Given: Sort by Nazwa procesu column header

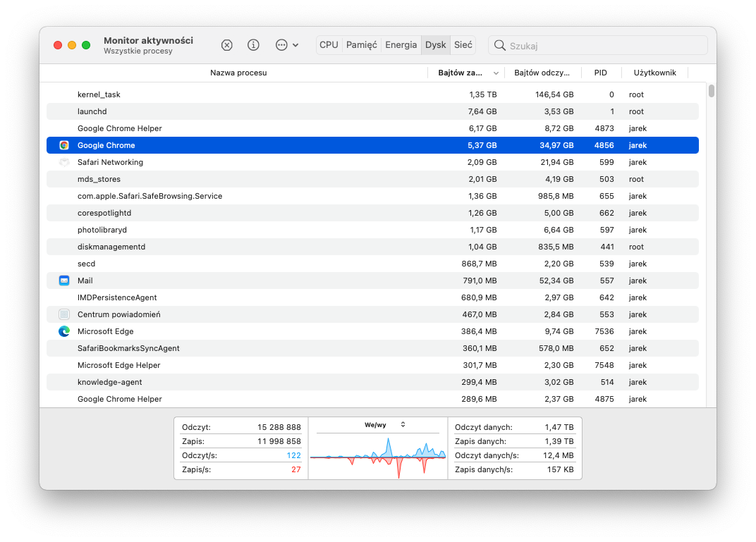Looking at the screenshot, I should pos(238,73).
